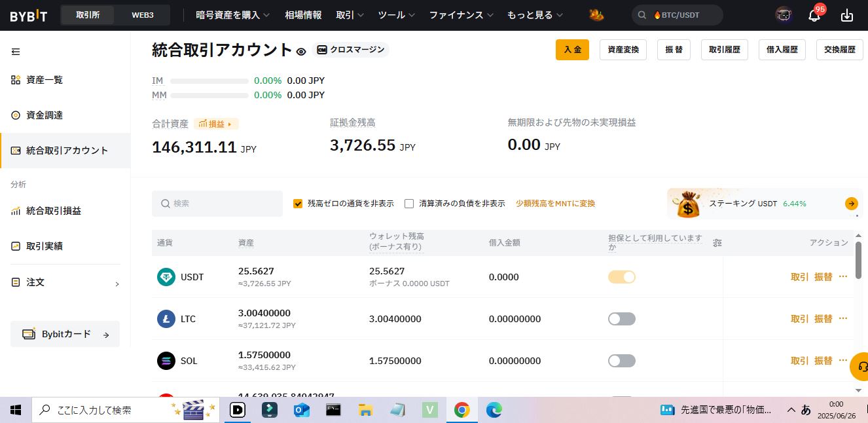Click more actions dots for SOL row

click(x=843, y=360)
